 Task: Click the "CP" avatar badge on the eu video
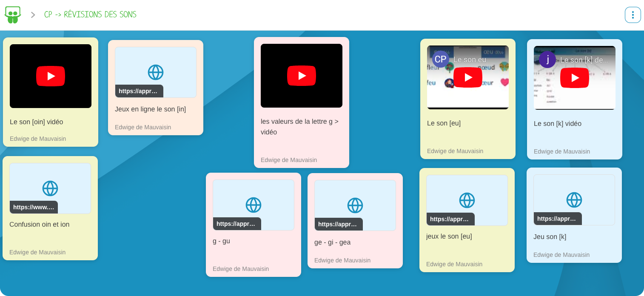pyautogui.click(x=440, y=59)
